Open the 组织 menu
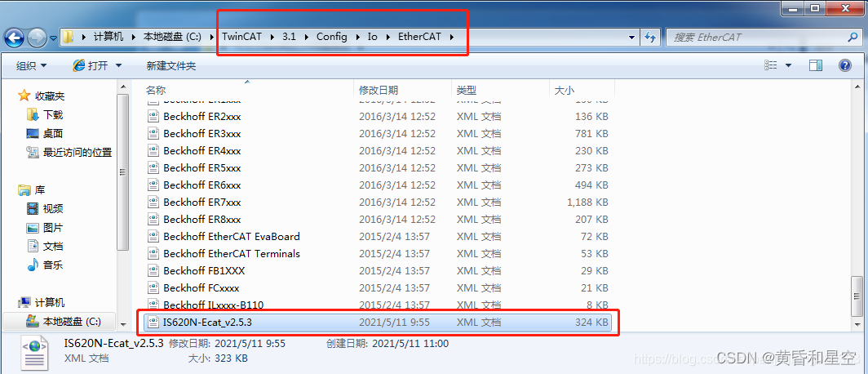Image resolution: width=868 pixels, height=374 pixels. coord(31,66)
